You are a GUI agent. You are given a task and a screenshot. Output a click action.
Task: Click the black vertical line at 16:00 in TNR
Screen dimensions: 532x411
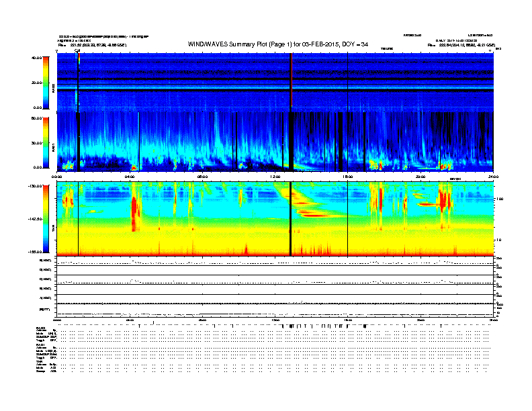[x=348, y=219]
